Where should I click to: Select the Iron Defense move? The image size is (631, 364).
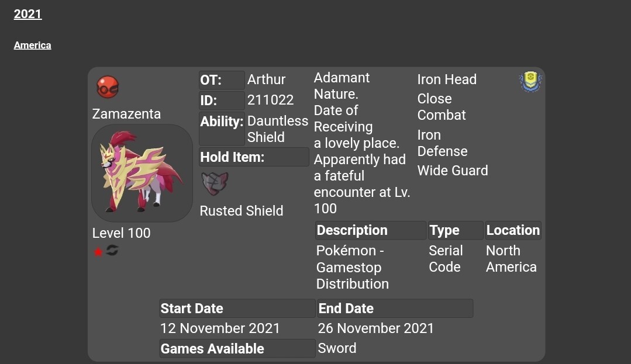(442, 143)
